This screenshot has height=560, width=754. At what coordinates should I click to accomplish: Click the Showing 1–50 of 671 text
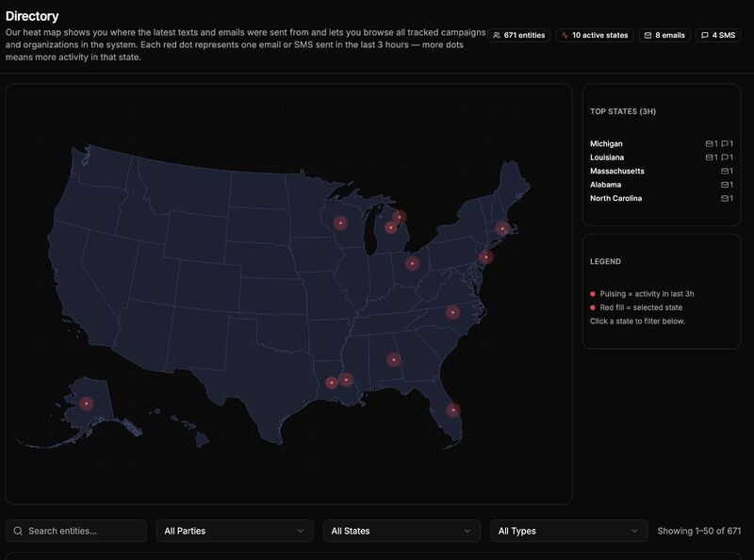pos(699,531)
